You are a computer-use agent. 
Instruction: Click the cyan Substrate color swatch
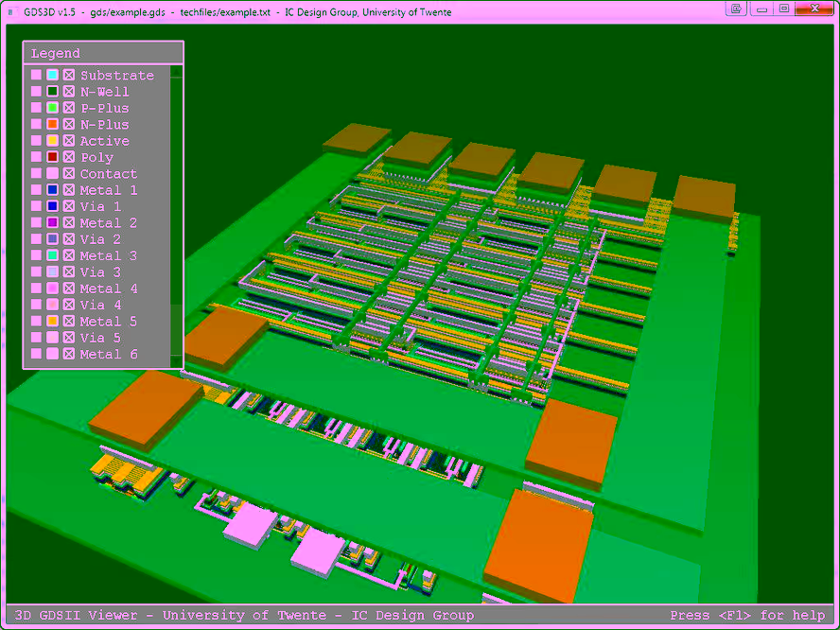coord(52,75)
